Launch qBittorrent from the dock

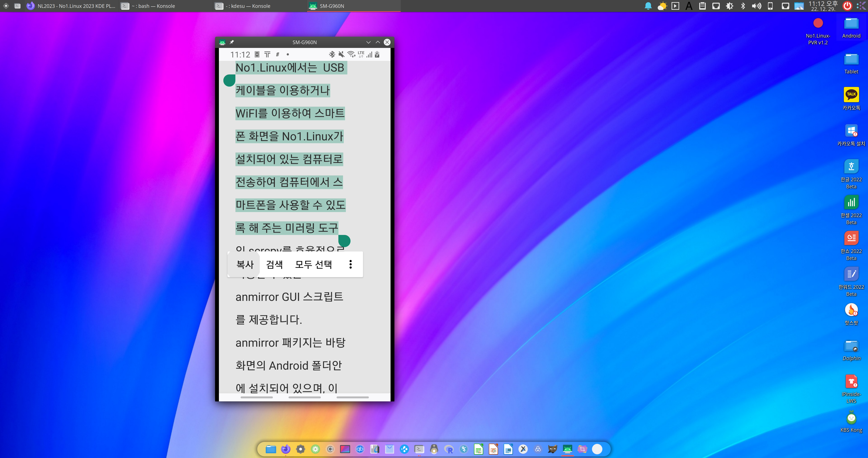tap(360, 449)
